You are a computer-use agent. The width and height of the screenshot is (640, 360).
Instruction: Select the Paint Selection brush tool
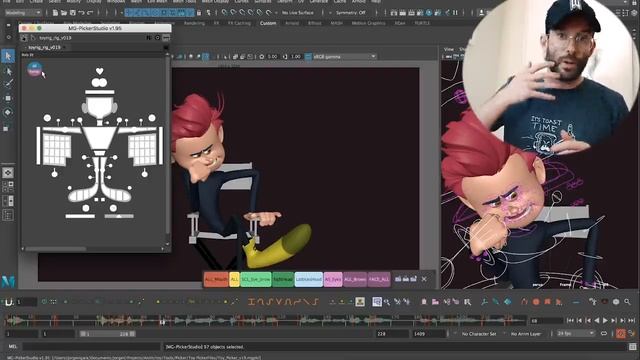[8, 84]
